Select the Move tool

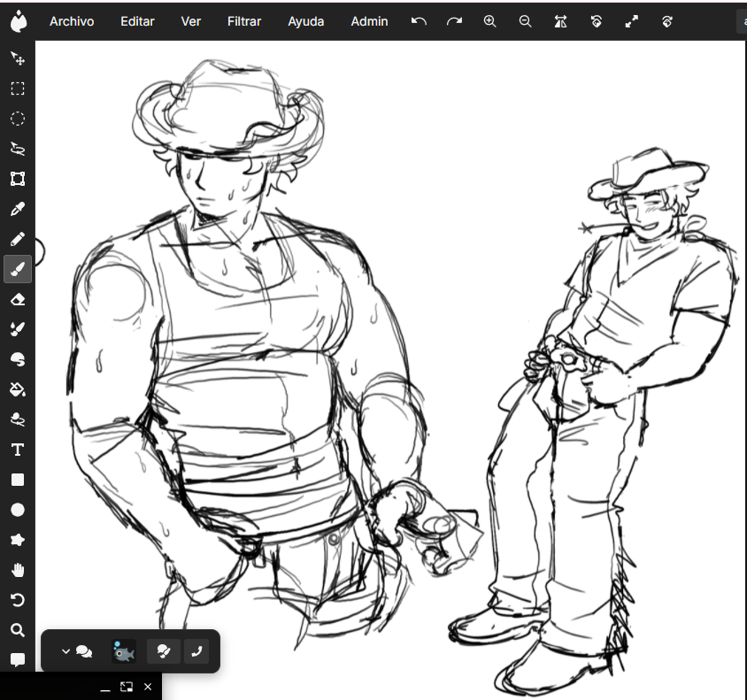[x=18, y=58]
